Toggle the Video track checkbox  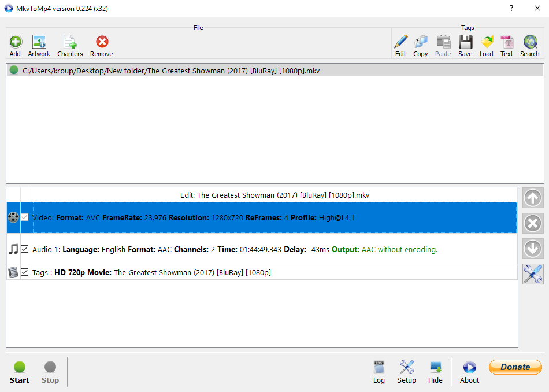[x=24, y=217]
